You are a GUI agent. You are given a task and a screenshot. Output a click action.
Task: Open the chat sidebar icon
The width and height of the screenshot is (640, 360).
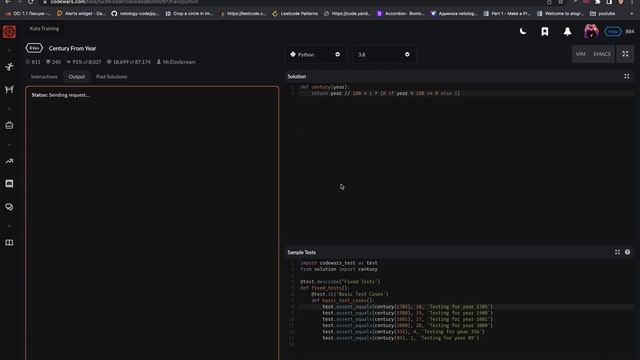click(9, 184)
